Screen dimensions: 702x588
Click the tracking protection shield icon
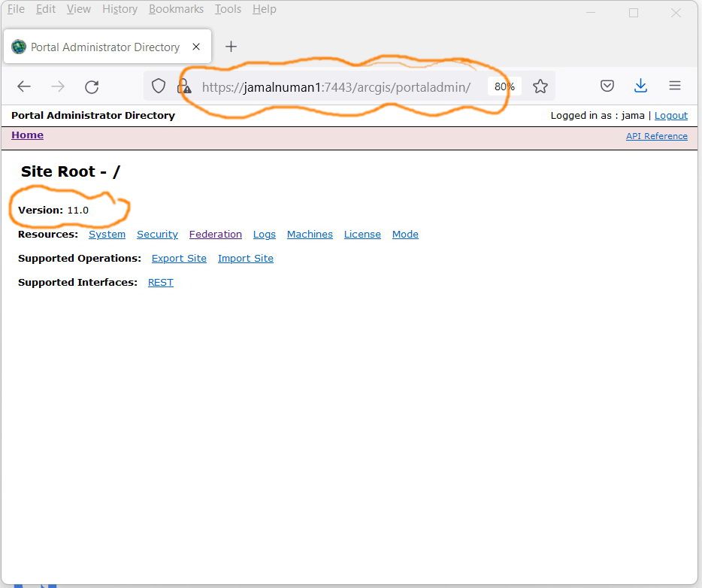tap(159, 86)
